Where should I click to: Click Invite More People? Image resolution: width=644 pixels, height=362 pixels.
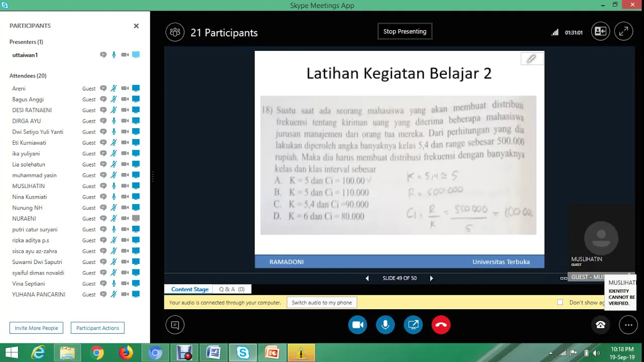(36, 328)
